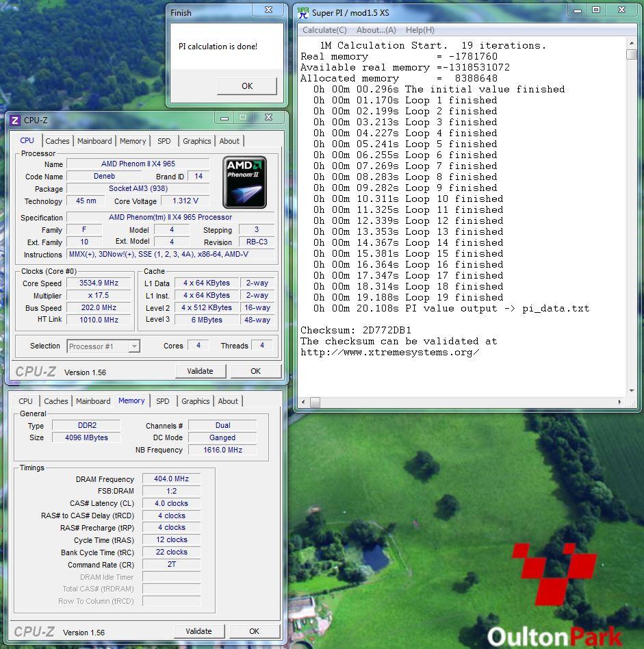This screenshot has width=644, height=649.
Task: Click OK in the Finish dialog
Action: [x=247, y=86]
